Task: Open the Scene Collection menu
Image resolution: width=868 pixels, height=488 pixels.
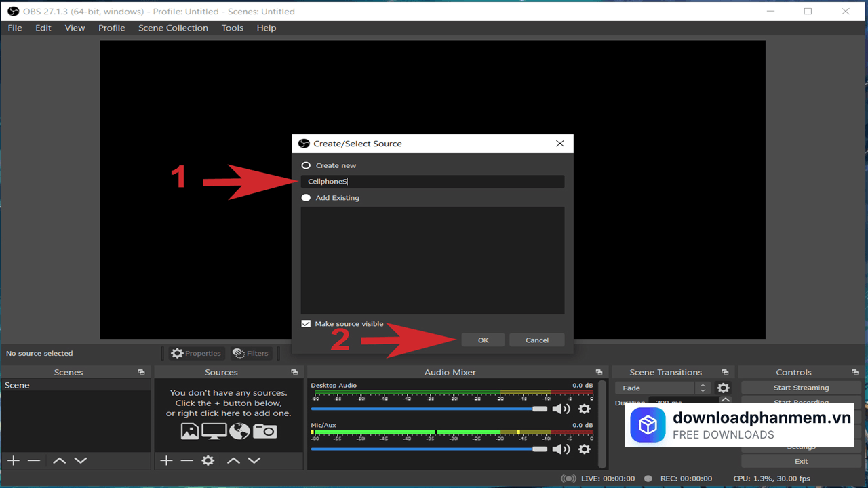Action: click(173, 28)
